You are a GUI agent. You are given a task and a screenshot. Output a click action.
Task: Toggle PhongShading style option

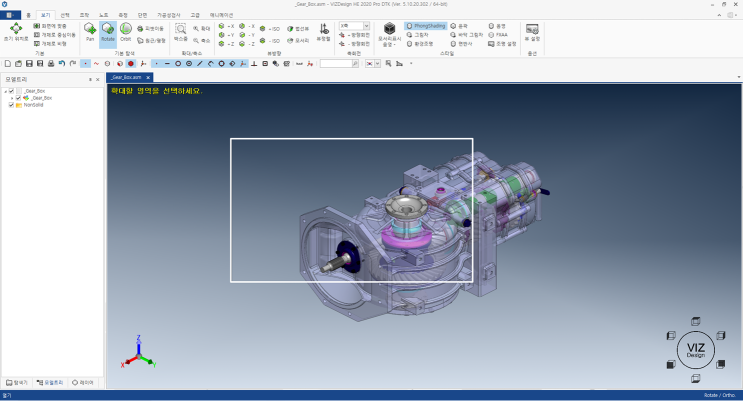tap(426, 26)
